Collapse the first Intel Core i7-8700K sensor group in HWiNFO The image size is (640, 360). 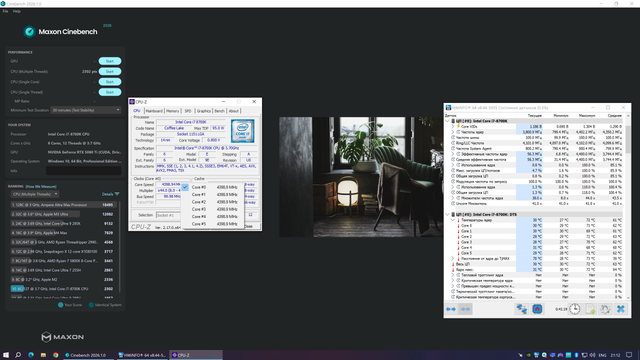[x=448, y=121]
